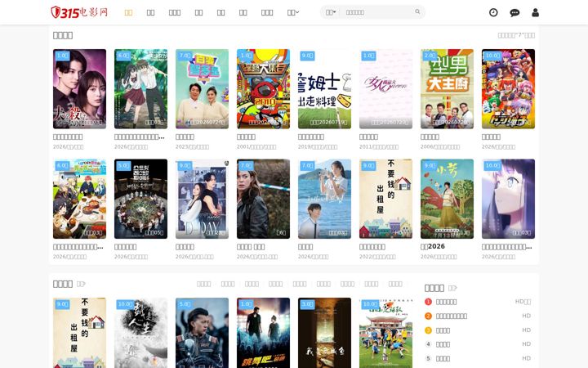Click the grey number 4 rank badge
588x368 pixels.
[428, 344]
